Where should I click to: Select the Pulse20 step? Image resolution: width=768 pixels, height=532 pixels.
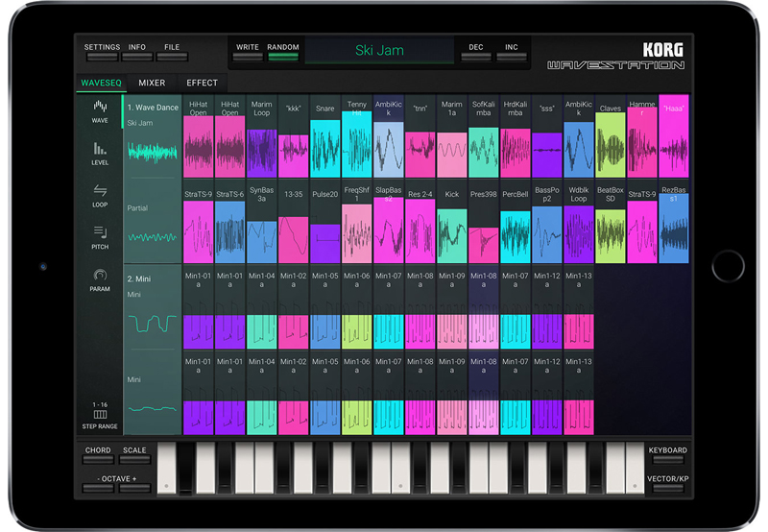coord(325,223)
